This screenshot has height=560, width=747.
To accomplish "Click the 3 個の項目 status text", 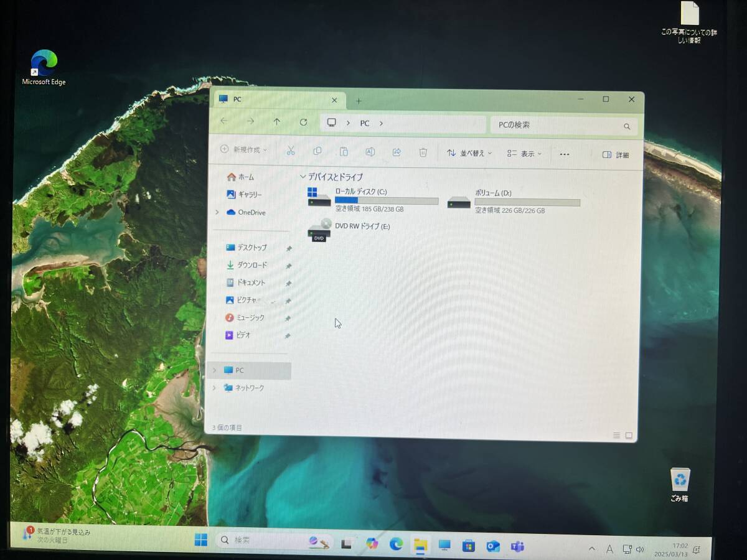I will click(x=227, y=427).
